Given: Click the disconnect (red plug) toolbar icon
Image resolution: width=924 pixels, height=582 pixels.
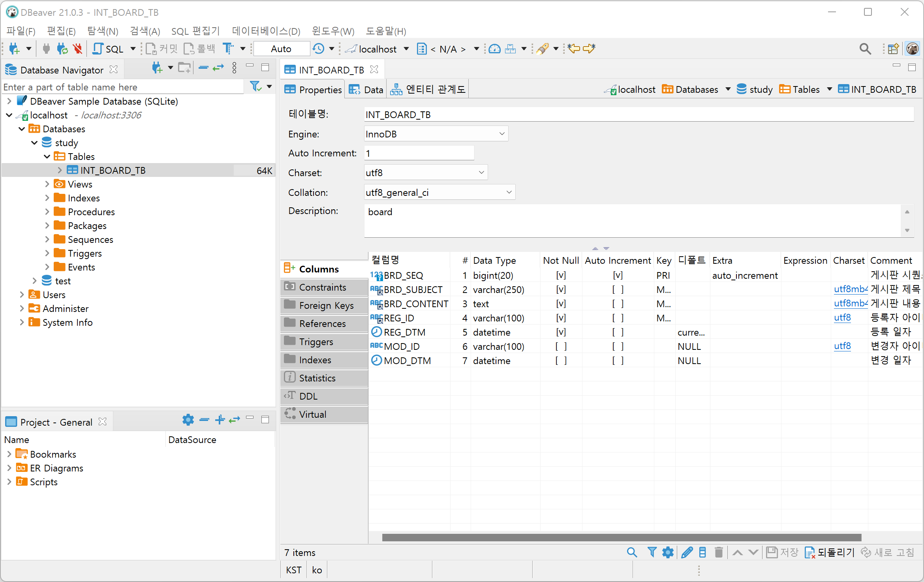Looking at the screenshot, I should click(x=78, y=49).
